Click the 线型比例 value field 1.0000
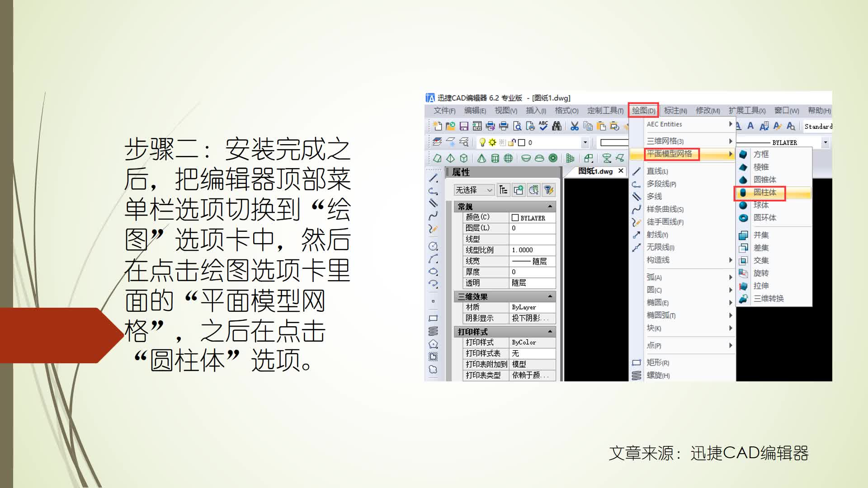Image resolution: width=868 pixels, height=488 pixels. (x=531, y=250)
